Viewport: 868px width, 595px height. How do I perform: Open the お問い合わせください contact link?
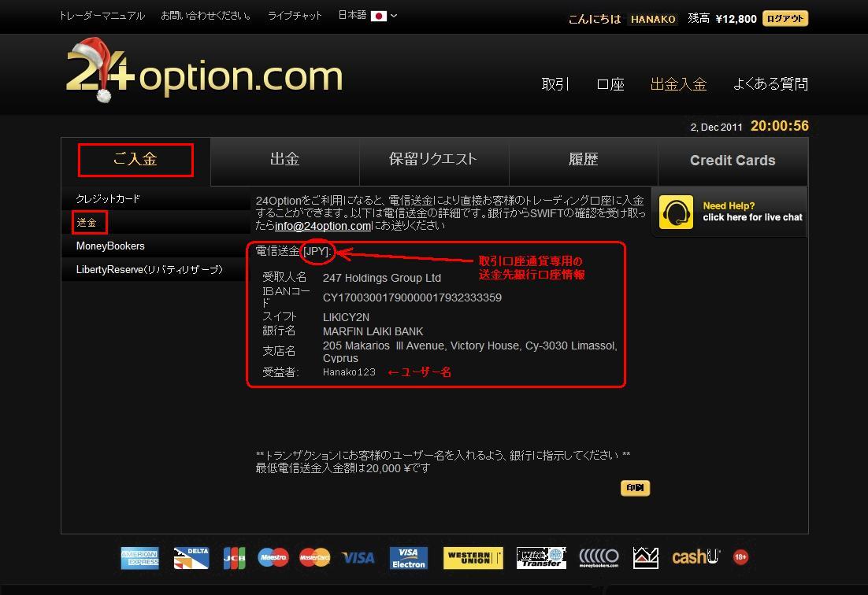[x=206, y=16]
